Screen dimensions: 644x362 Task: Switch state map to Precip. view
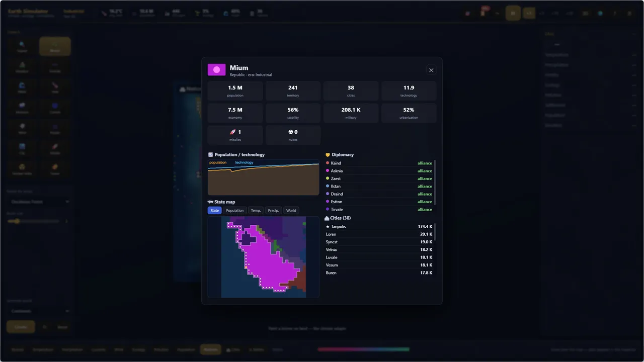coord(274,211)
